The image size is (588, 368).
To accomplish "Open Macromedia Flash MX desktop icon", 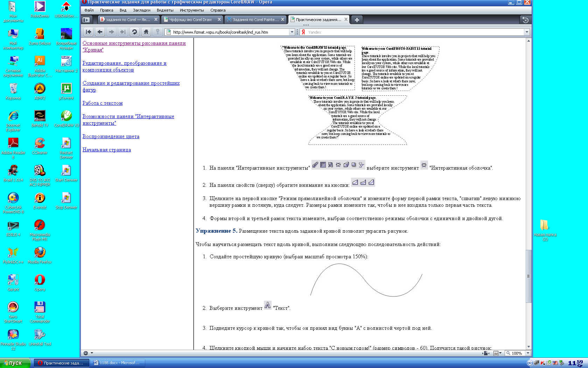I will [40, 230].
